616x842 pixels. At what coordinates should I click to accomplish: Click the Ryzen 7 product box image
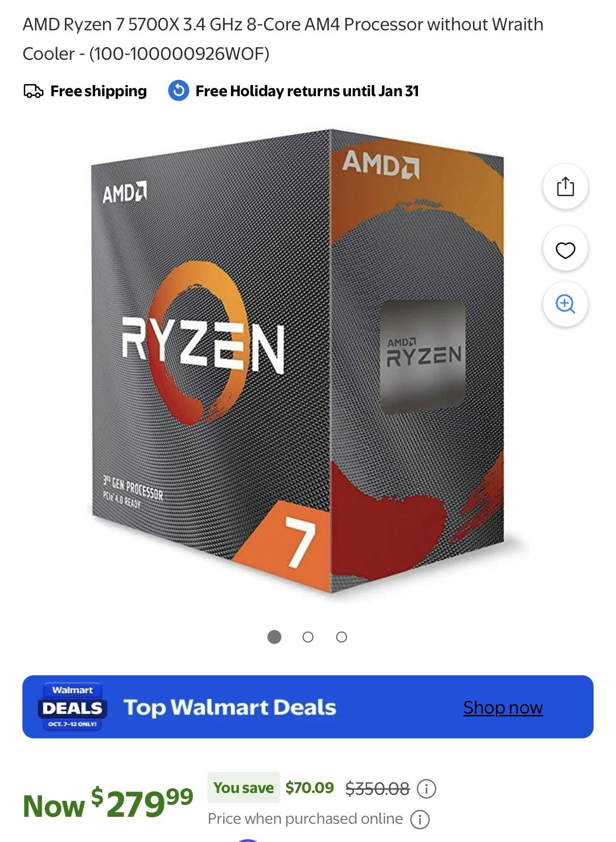[x=297, y=362]
